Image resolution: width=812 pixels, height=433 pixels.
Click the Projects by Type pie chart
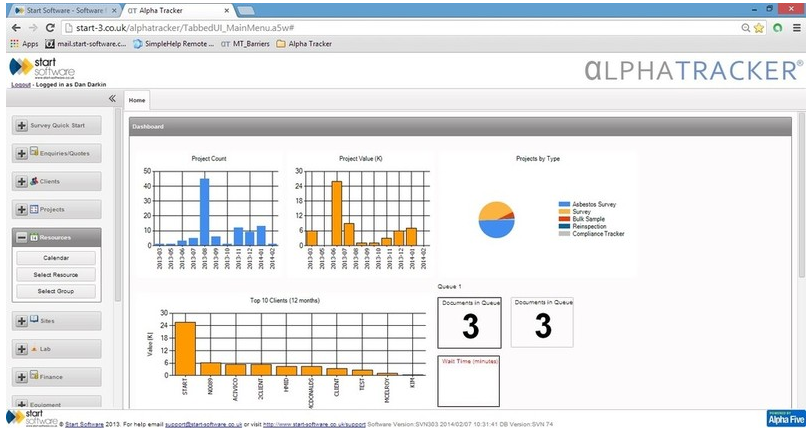[496, 220]
